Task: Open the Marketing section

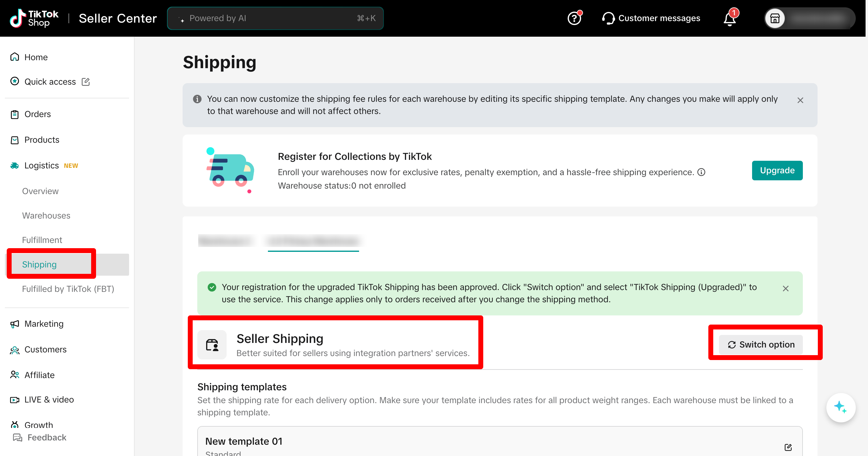Action: 44,324
